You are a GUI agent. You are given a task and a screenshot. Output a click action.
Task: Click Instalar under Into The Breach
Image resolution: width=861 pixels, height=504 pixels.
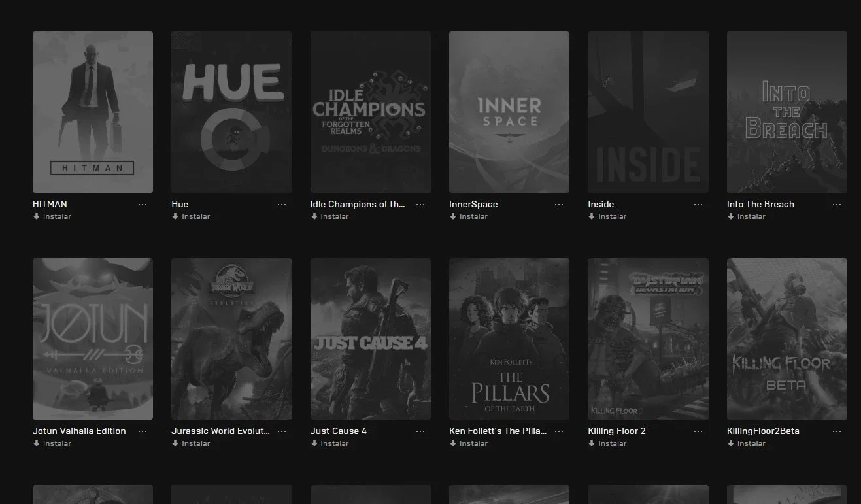(746, 216)
